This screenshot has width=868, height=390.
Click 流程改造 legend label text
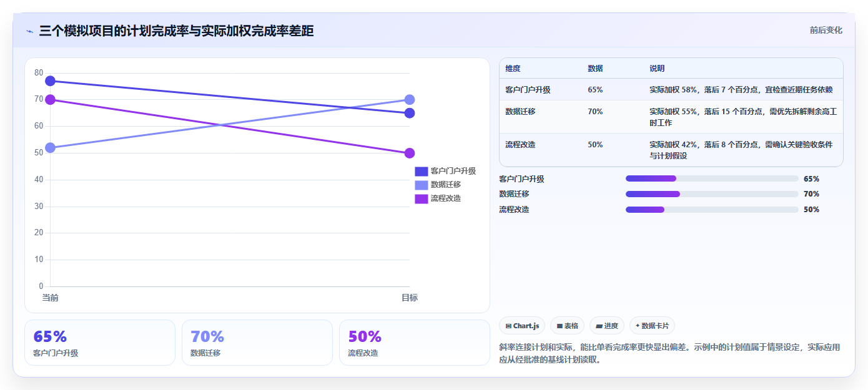coord(446,198)
